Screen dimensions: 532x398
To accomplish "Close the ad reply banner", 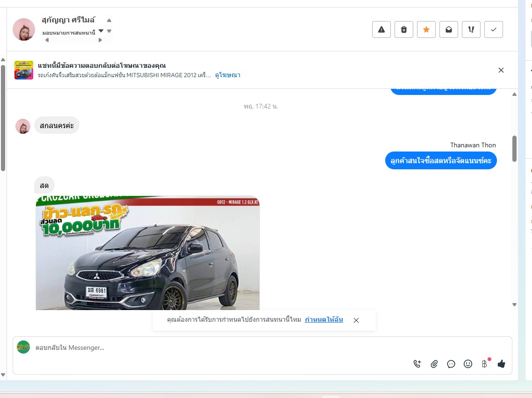I will [501, 70].
